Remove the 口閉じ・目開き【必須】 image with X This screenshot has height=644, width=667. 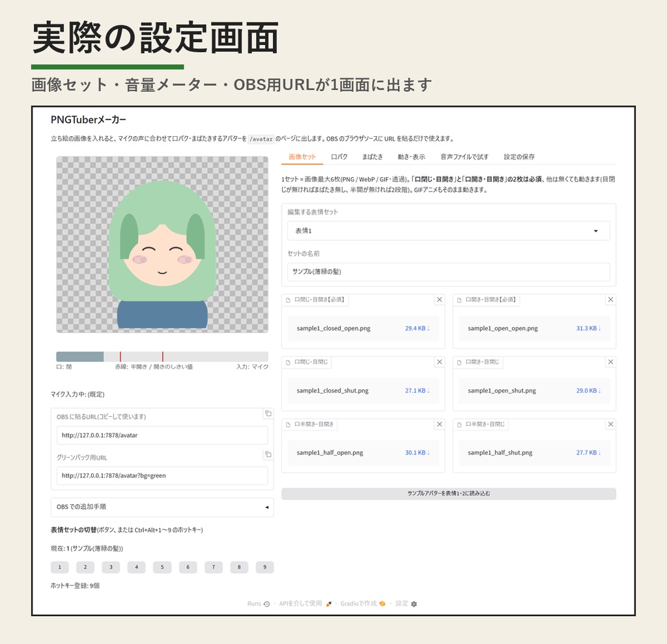click(440, 300)
